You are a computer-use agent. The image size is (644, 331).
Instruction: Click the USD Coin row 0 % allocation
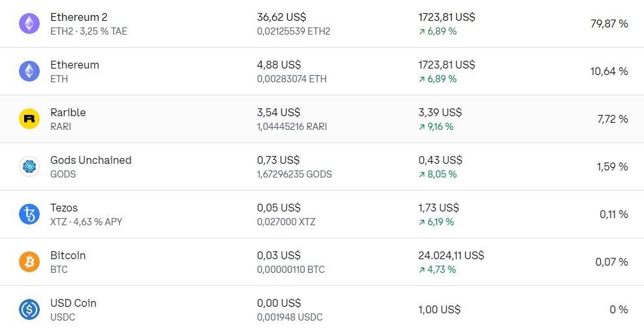619,309
